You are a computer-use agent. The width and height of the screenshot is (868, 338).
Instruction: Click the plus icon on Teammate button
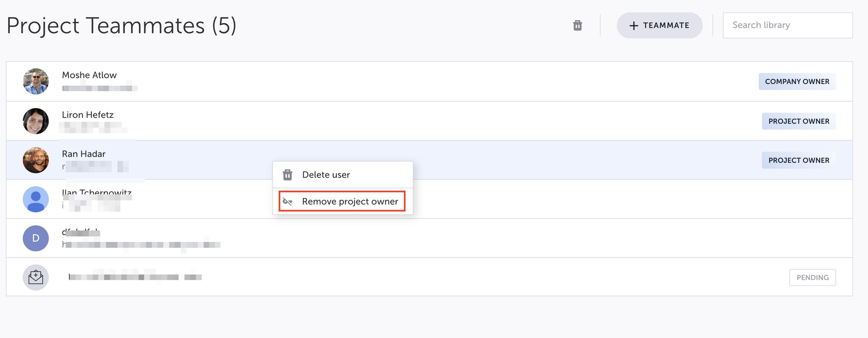tap(633, 26)
